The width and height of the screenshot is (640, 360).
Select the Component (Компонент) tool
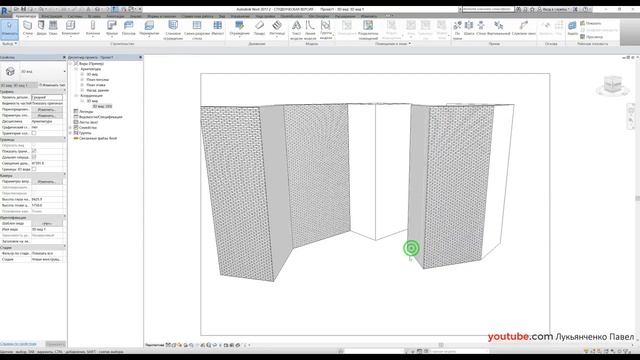pyautogui.click(x=71, y=28)
